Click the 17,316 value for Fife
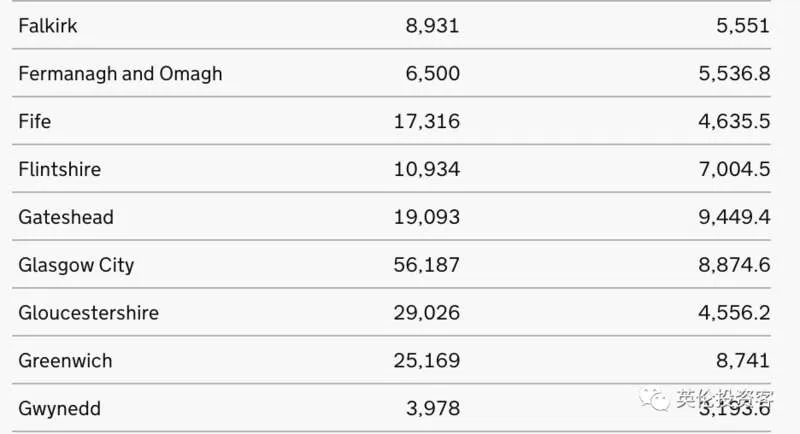This screenshot has width=800, height=434. pos(427,121)
